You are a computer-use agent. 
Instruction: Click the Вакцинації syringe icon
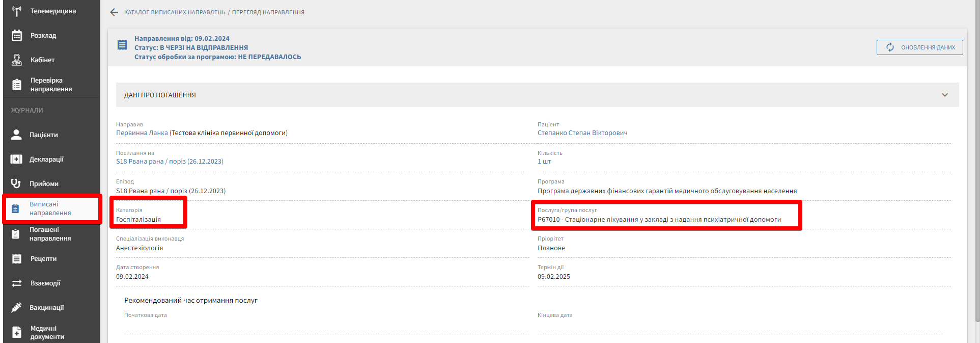[17, 308]
